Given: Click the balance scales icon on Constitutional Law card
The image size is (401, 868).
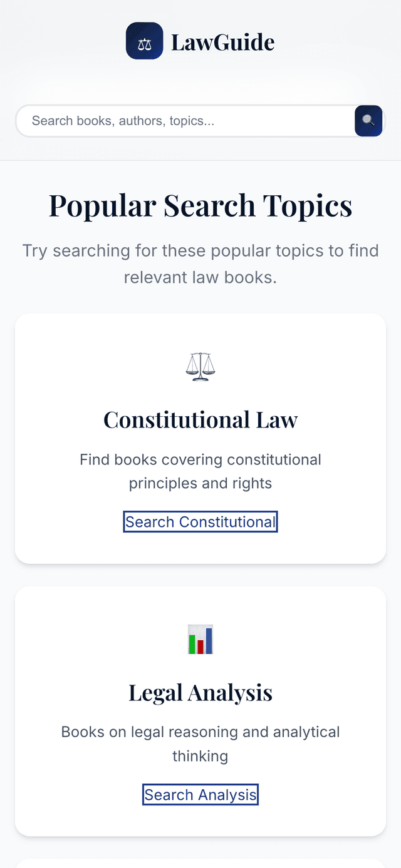Looking at the screenshot, I should 200,365.
